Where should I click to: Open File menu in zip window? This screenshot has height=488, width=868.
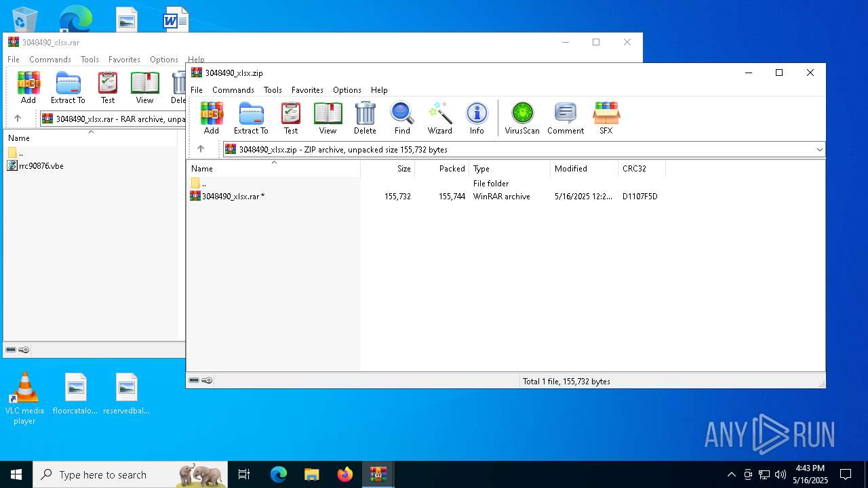[197, 90]
